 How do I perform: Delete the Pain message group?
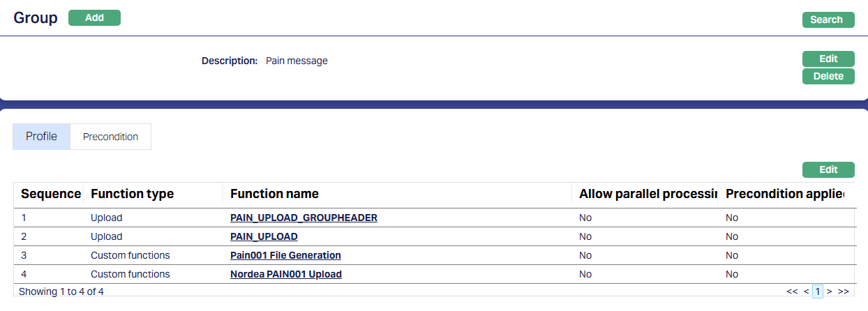coord(828,77)
